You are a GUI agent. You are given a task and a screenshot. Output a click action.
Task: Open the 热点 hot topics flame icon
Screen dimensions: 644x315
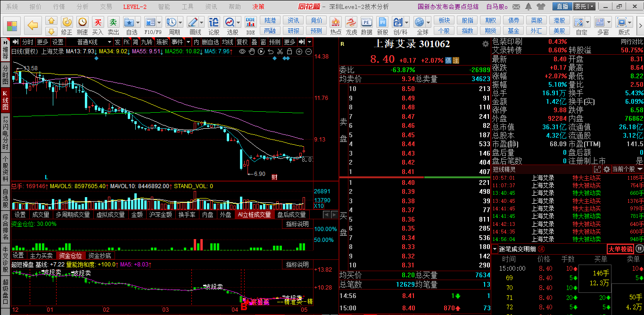tap(336, 22)
